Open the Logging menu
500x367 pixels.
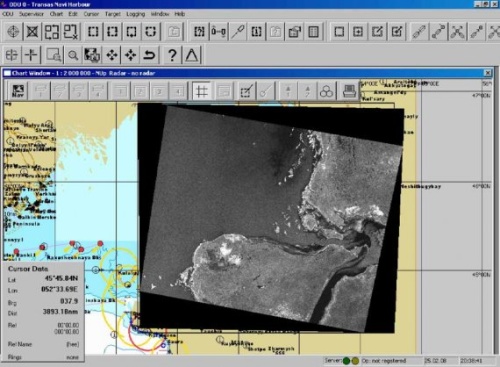click(135, 14)
